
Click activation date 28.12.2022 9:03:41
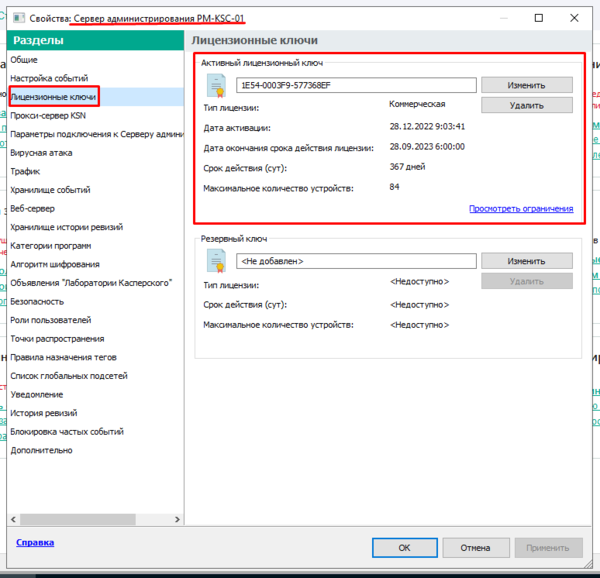(427, 127)
